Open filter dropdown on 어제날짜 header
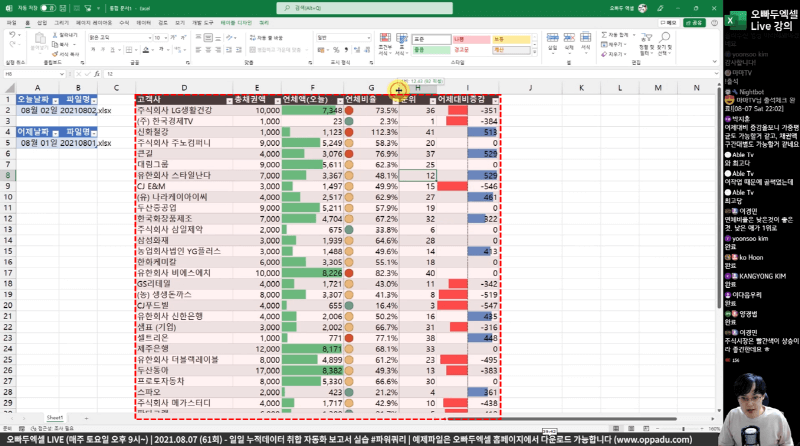The width and height of the screenshot is (800, 446). 55,133
